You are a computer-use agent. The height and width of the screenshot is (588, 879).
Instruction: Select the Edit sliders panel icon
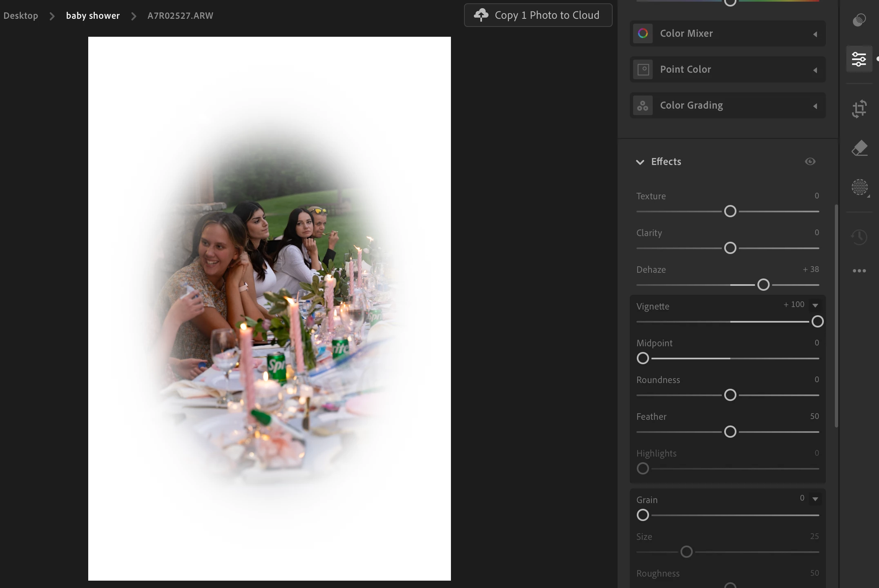point(859,59)
